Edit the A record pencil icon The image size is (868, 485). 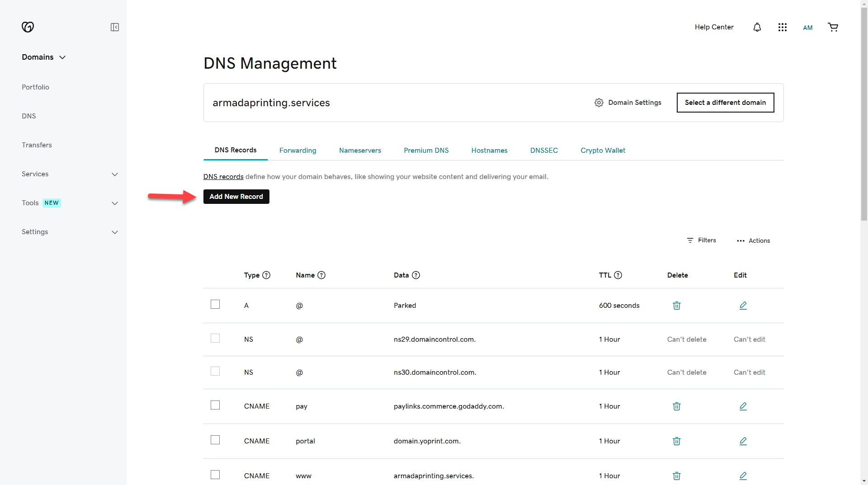pyautogui.click(x=743, y=306)
